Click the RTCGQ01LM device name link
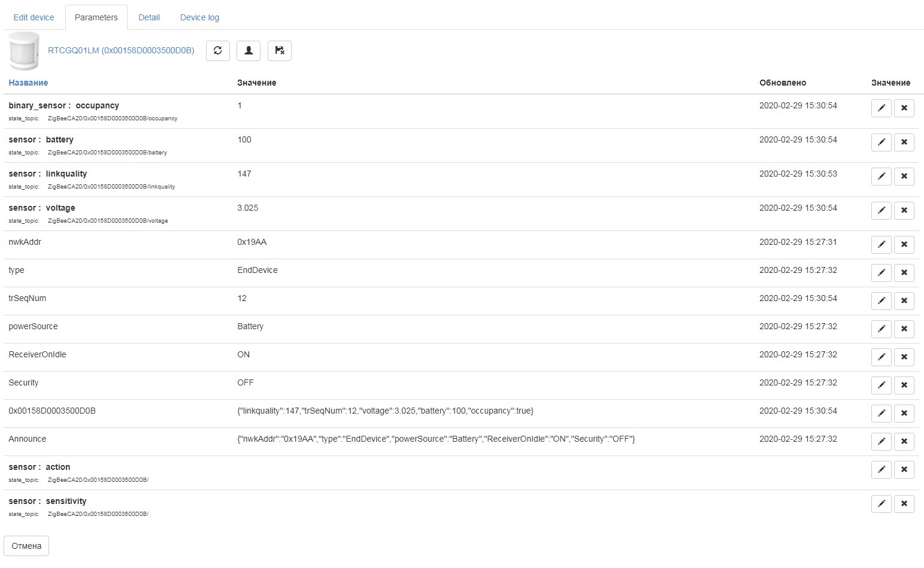 point(120,51)
